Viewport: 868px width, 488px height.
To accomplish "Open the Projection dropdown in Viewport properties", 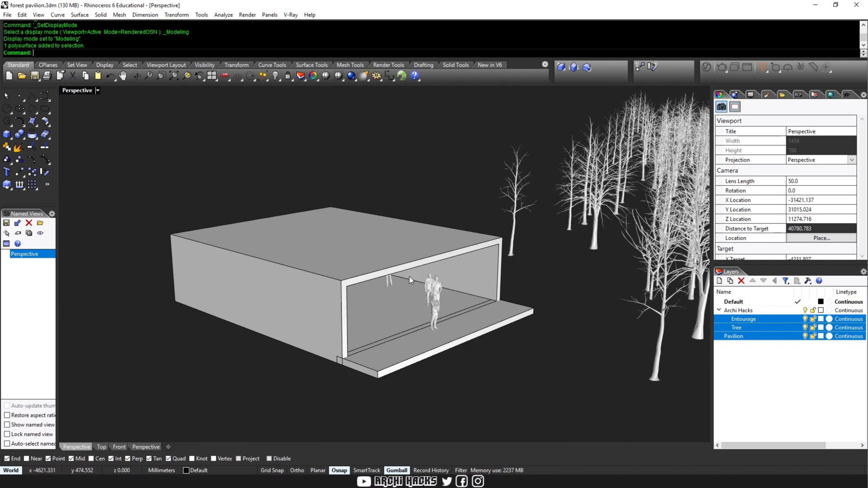I will click(852, 160).
